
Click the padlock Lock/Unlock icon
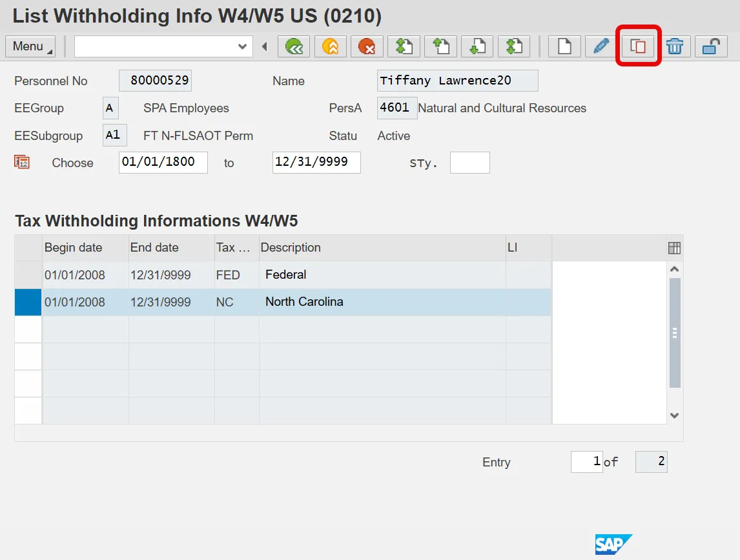click(711, 46)
